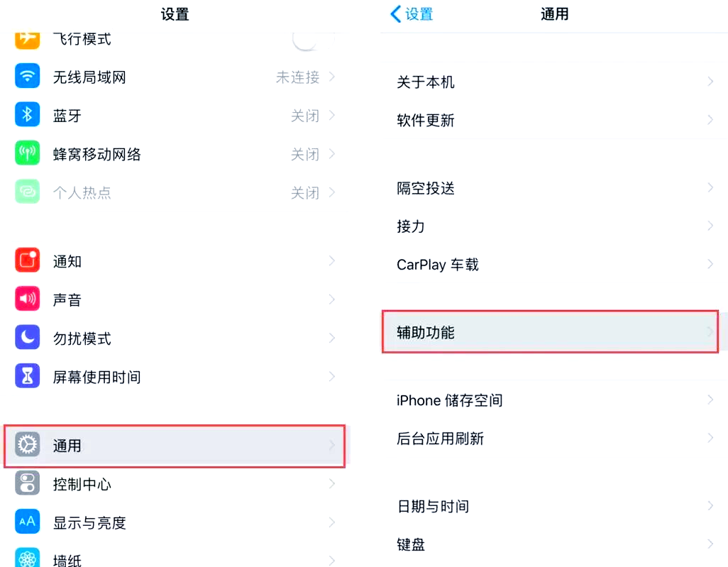The image size is (728, 567).
Task: Tap the blue Wi-Fi (无线局域网) icon
Action: click(x=27, y=77)
